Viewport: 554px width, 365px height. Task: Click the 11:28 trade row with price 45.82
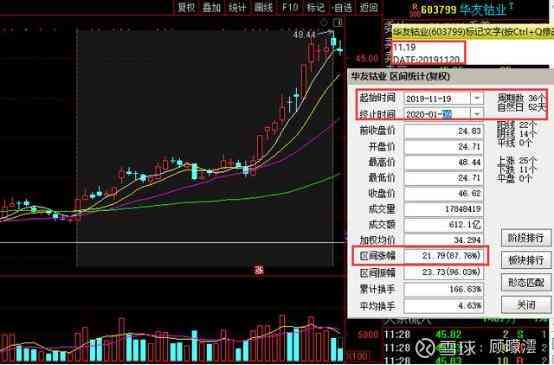coord(466,334)
